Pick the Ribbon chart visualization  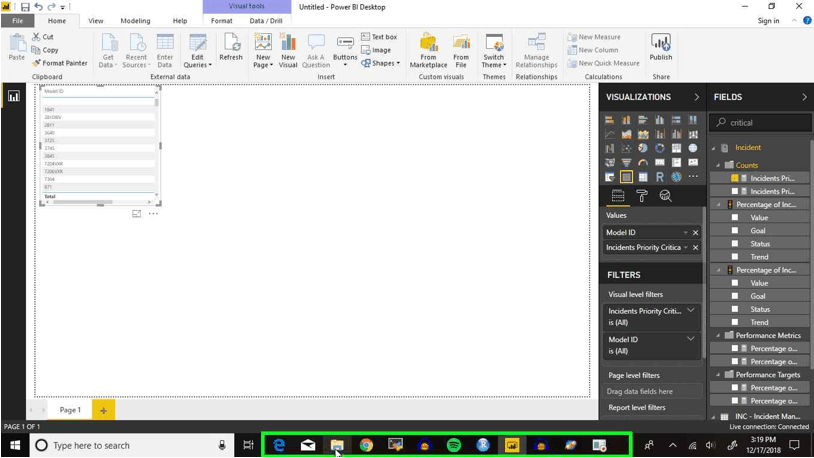pos(693,134)
